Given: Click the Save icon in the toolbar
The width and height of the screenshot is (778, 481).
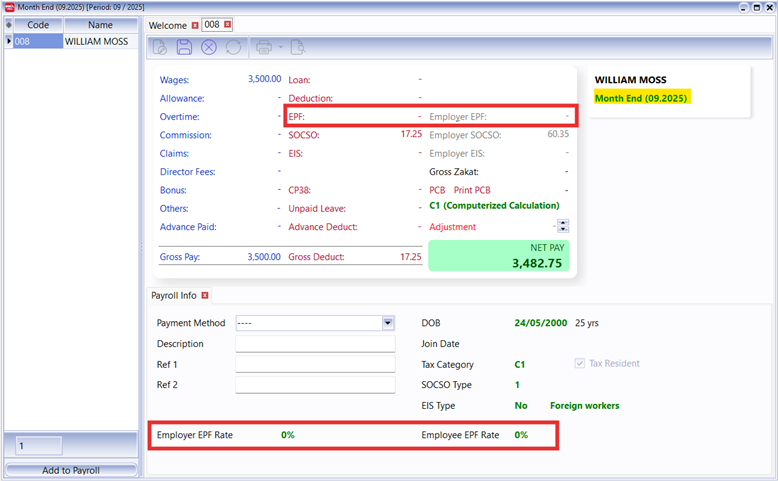Looking at the screenshot, I should coord(184,47).
